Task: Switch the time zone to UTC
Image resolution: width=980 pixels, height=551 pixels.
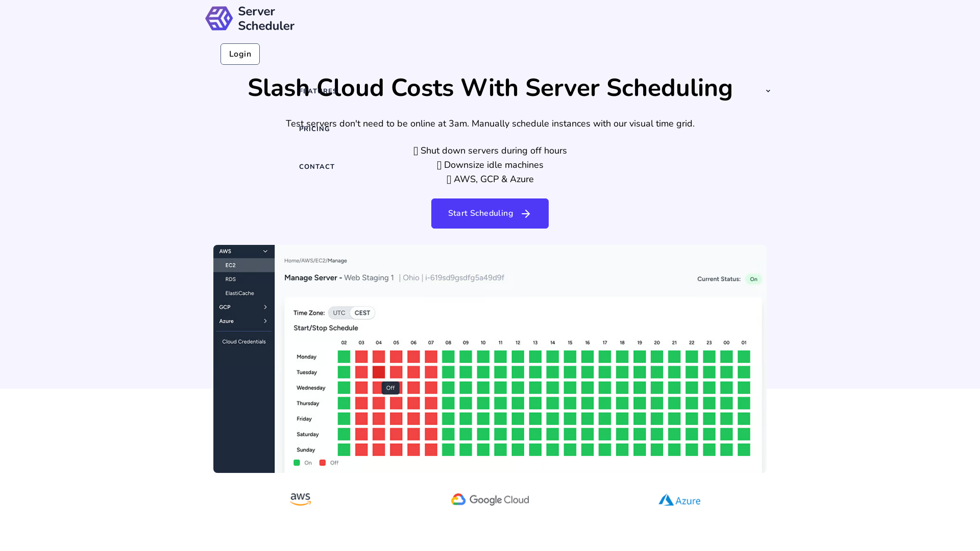Action: pos(339,313)
